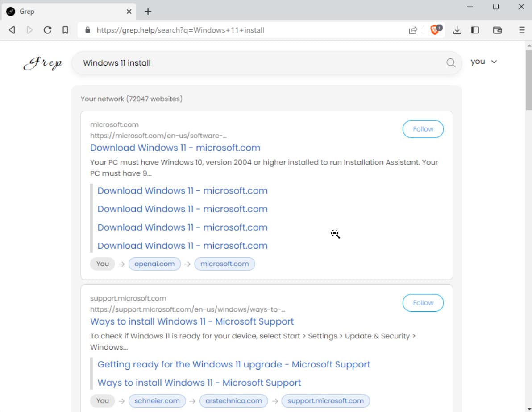This screenshot has height=412, width=532.
Task: Open the Brave Shields lion icon
Action: coord(435,30)
